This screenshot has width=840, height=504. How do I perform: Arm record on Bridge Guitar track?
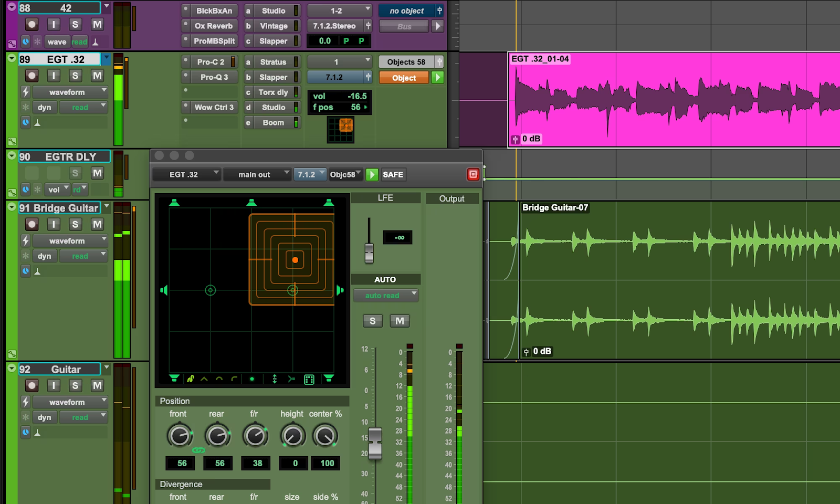pos(32,224)
